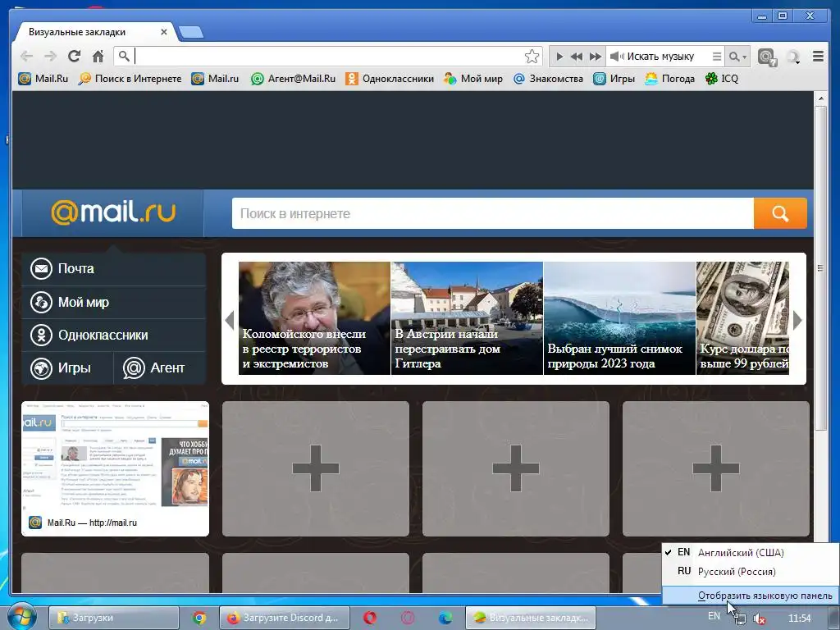Open the Windows Start button
Screen dimensions: 840x630
(21, 617)
